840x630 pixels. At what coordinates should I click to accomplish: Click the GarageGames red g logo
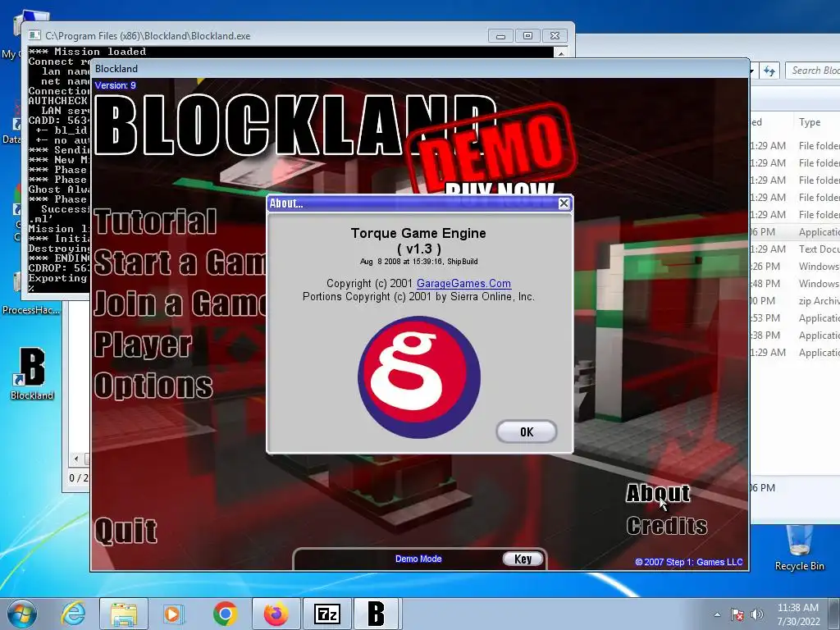(419, 377)
